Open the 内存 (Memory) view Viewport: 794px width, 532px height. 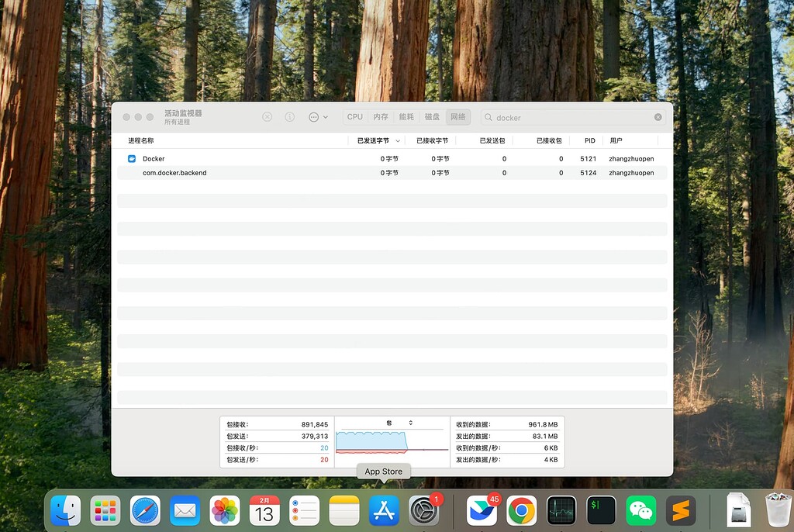(x=381, y=116)
